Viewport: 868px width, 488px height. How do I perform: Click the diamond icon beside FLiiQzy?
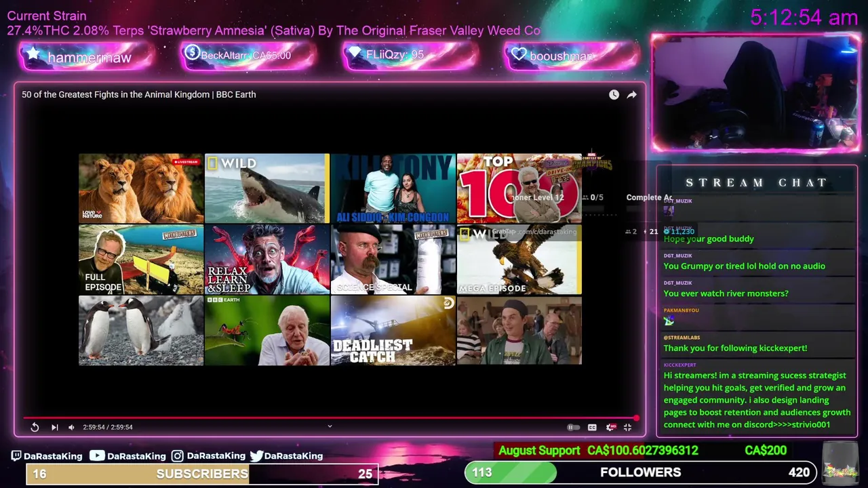pyautogui.click(x=355, y=54)
